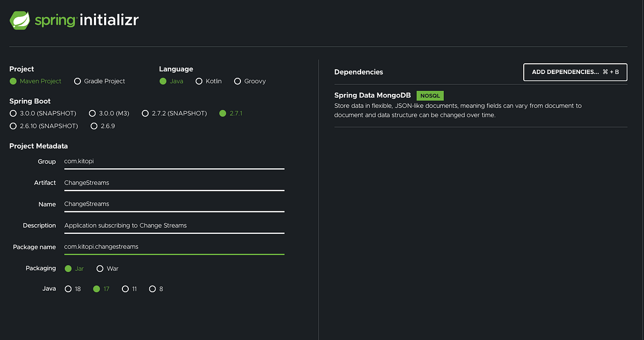Focus the Name input field
The height and width of the screenshot is (340, 644).
(x=174, y=204)
